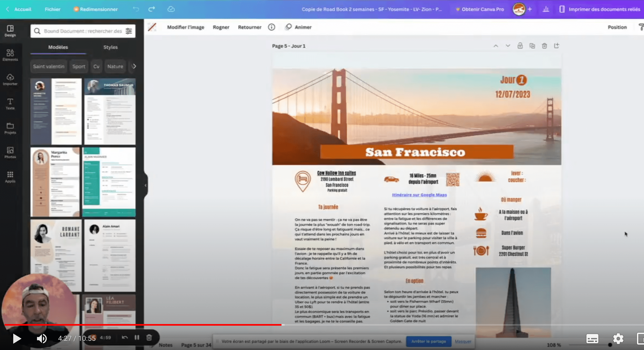Open the image info icon
Viewport: 644px width, 350px height.
271,27
